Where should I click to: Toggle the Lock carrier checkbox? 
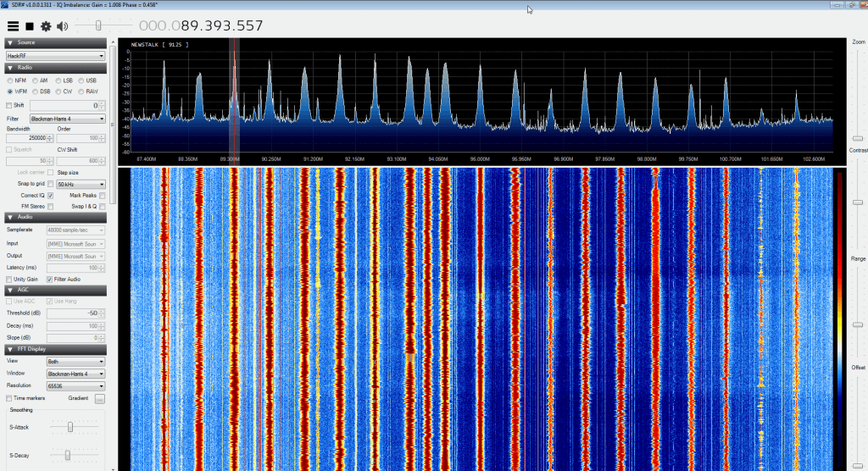(x=50, y=173)
